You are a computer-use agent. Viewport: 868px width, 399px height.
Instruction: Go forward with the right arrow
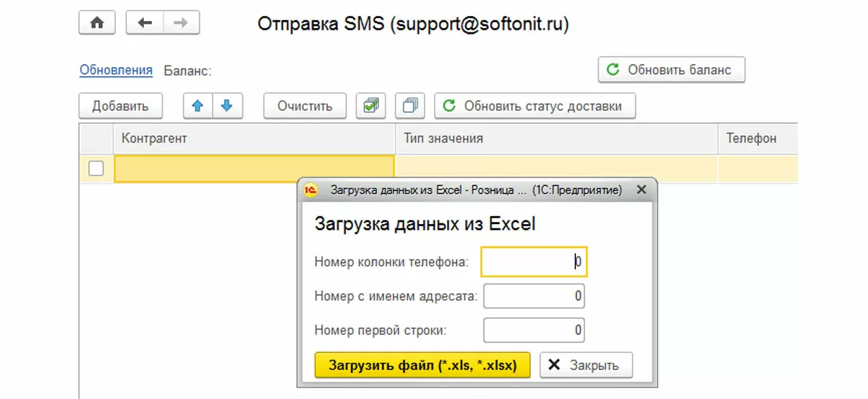pos(181,23)
